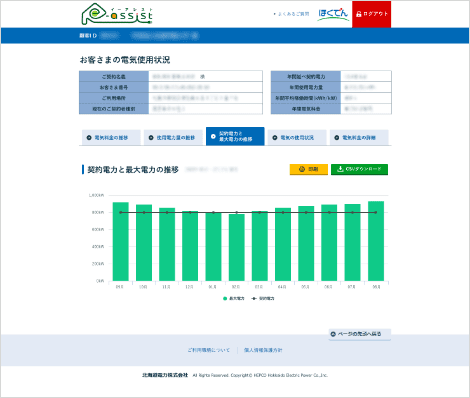Click the e-assist logo
The height and width of the screenshot is (398, 470).
point(117,14)
